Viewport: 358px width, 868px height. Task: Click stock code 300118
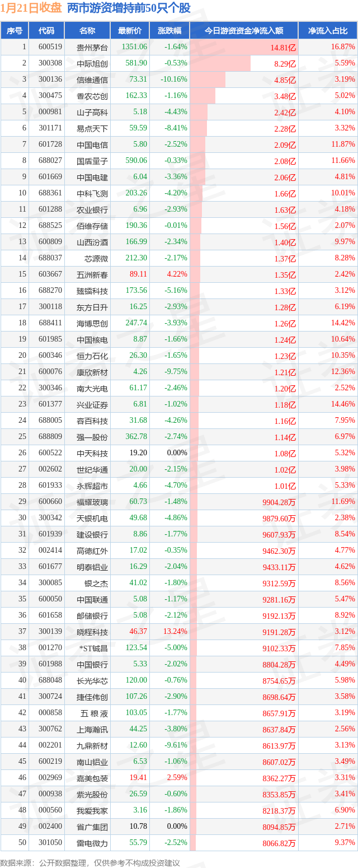50,307
